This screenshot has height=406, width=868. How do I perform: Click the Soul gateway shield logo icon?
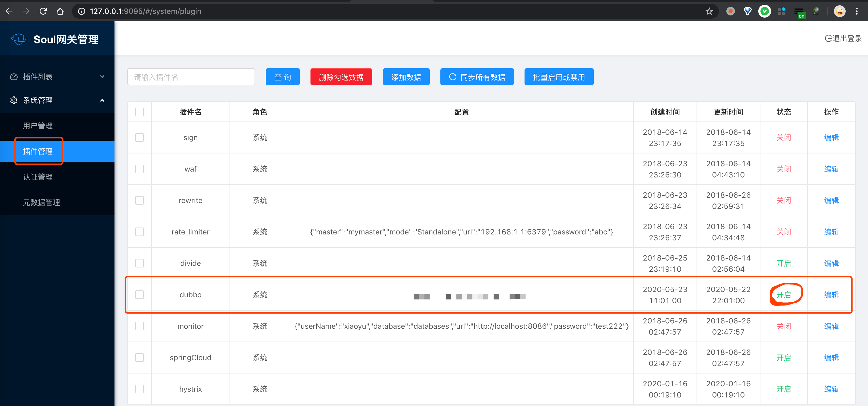coord(19,39)
